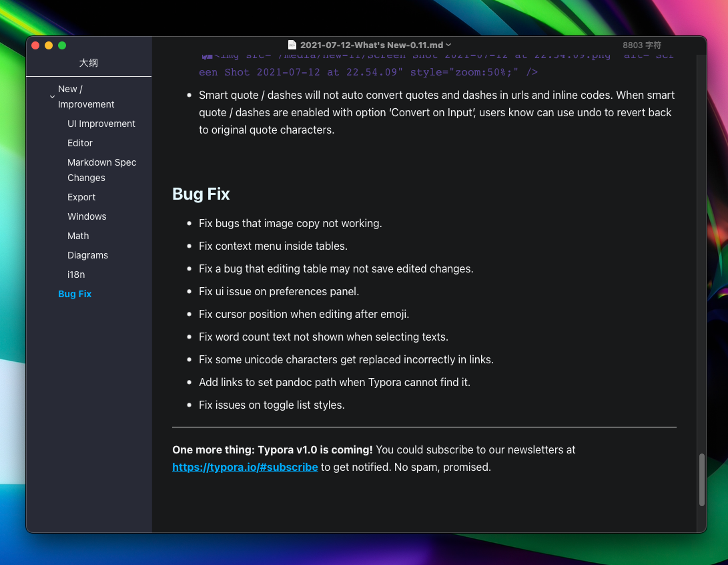728x565 pixels.
Task: Click the markdown file icon in title bar
Action: pyautogui.click(x=292, y=45)
